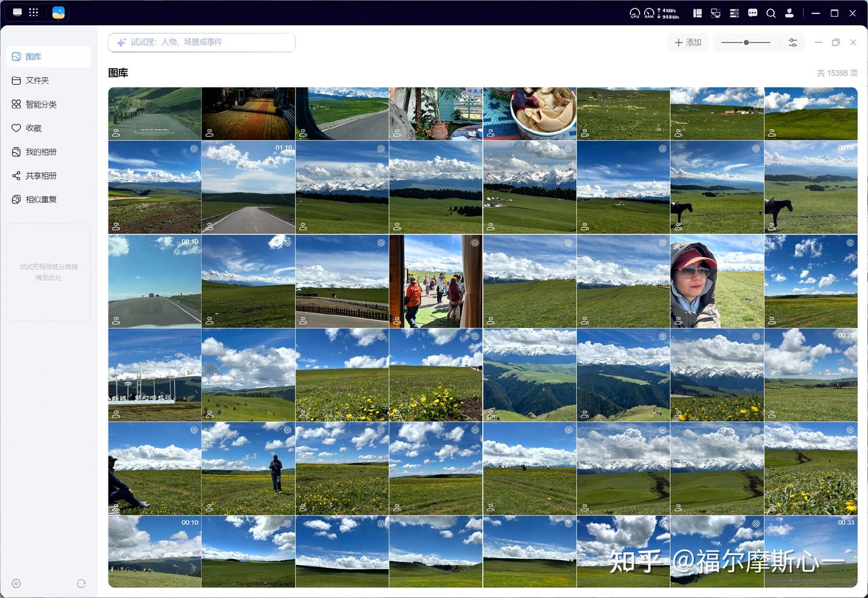Toggle the side panel layout icon
Image resolution: width=868 pixels, height=598 pixels.
[x=697, y=13]
